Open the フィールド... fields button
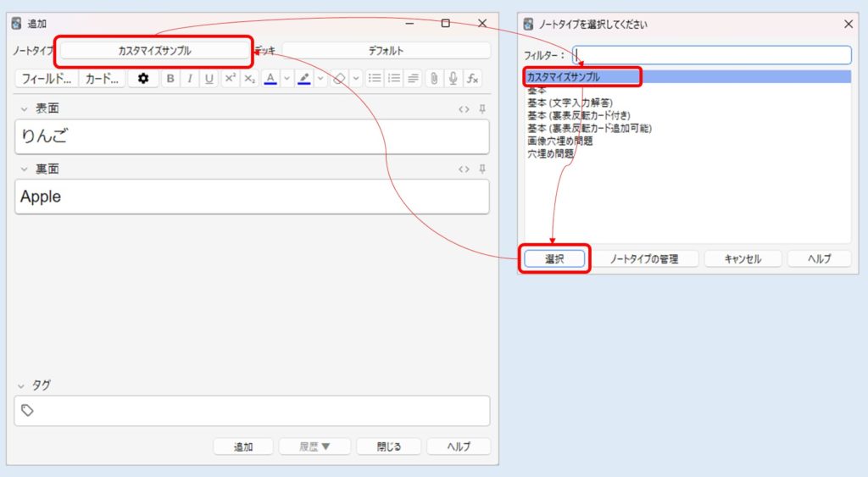The height and width of the screenshot is (477, 868). [47, 79]
